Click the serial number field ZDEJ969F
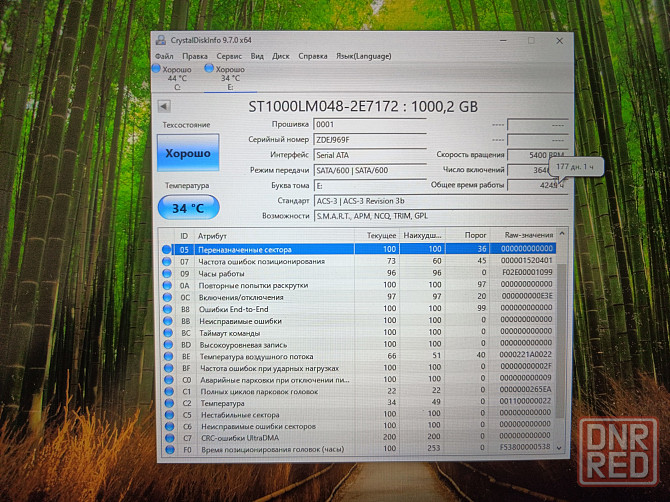The width and height of the screenshot is (670, 502). click(x=370, y=140)
